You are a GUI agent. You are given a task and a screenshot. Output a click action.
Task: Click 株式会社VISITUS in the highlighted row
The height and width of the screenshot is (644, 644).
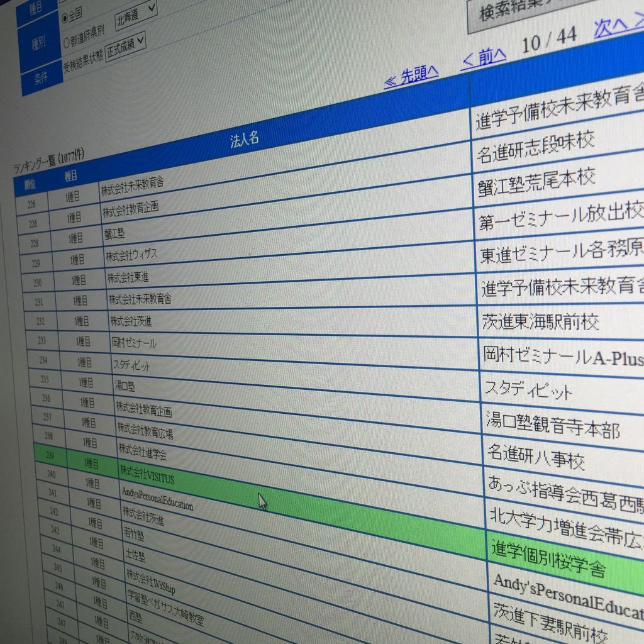coord(147,474)
